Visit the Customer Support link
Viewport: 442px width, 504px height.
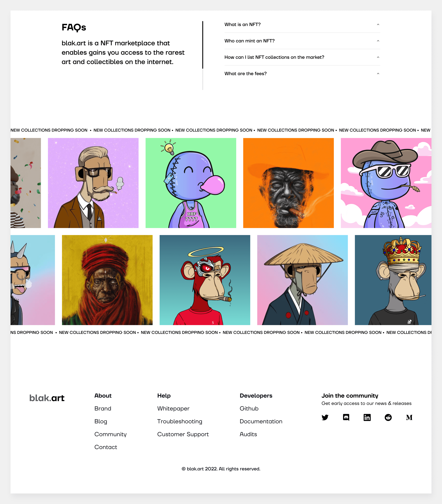pos(183,434)
